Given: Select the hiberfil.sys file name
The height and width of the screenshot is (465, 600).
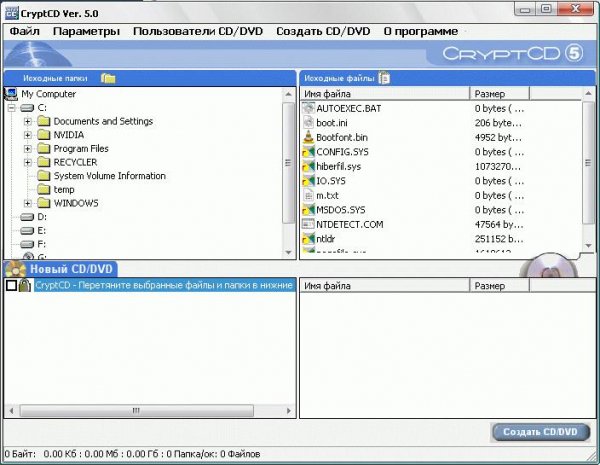Looking at the screenshot, I should (x=339, y=166).
